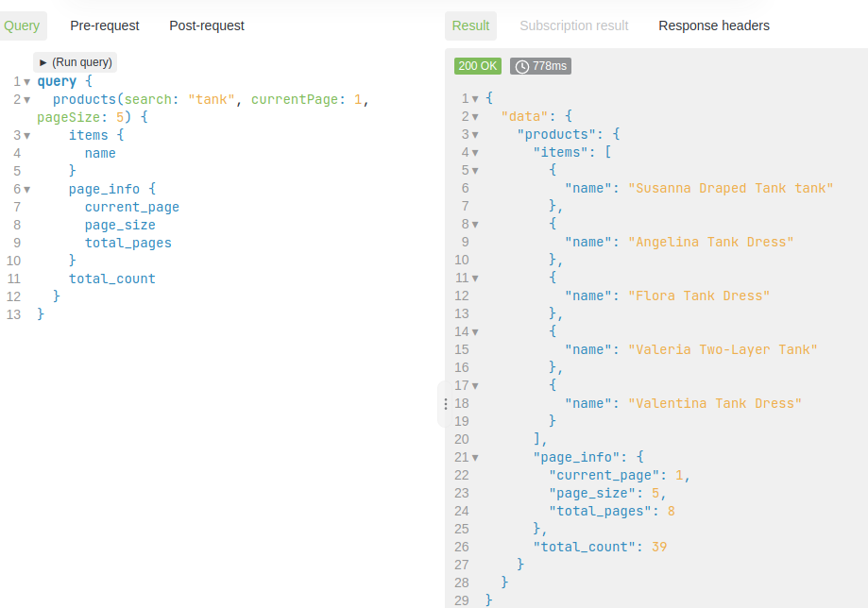Switch to the Pre-request tab
This screenshot has height=608, width=868.
pyautogui.click(x=104, y=25)
